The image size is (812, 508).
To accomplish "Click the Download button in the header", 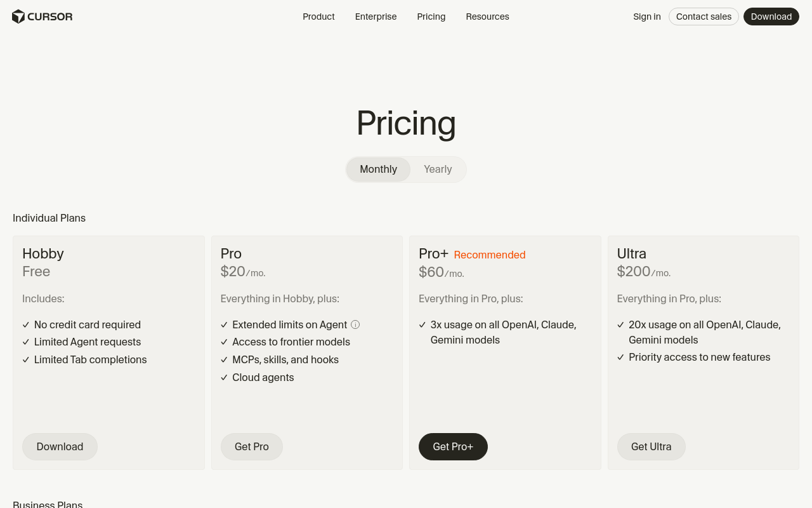I will point(771,17).
